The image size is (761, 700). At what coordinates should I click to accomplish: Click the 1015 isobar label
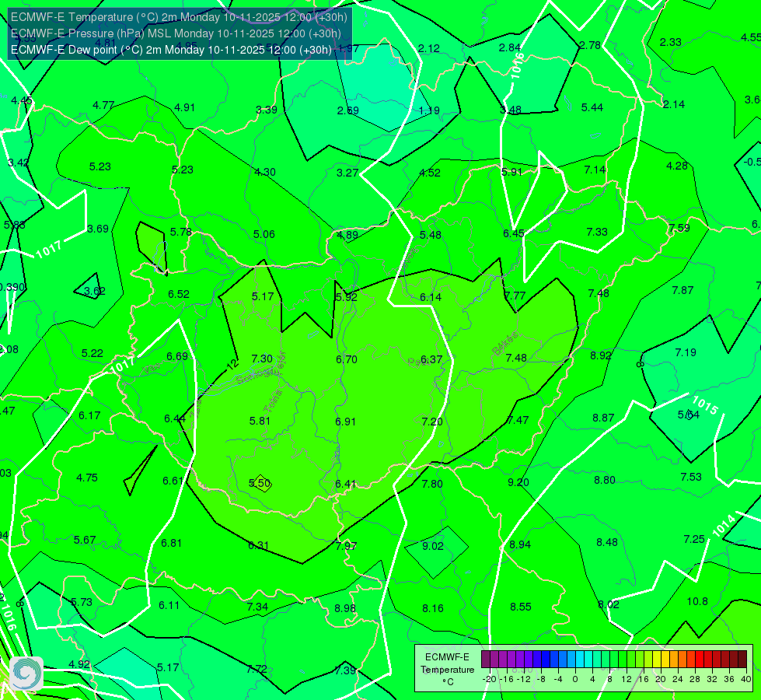click(x=705, y=405)
